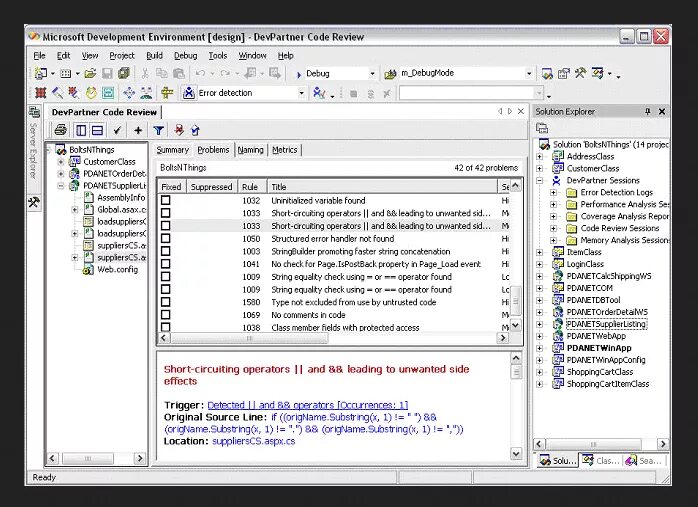Click the Find in Files binoculars icon
Image resolution: width=698 pixels, height=507 pixels.
[x=390, y=74]
